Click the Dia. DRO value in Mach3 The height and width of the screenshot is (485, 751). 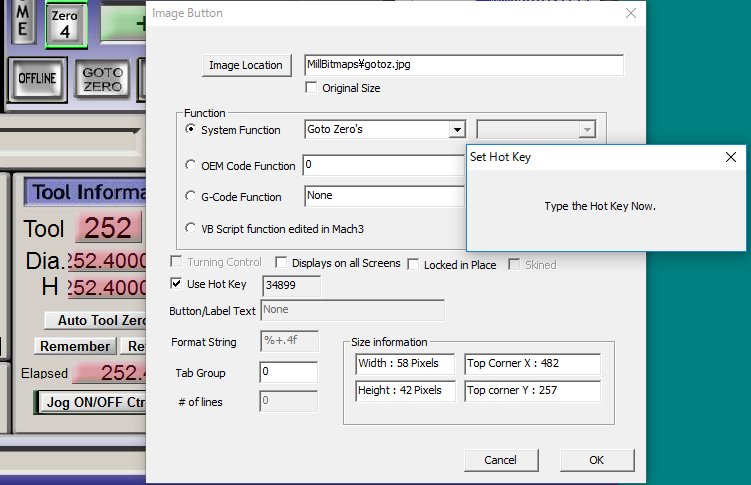coord(106,261)
